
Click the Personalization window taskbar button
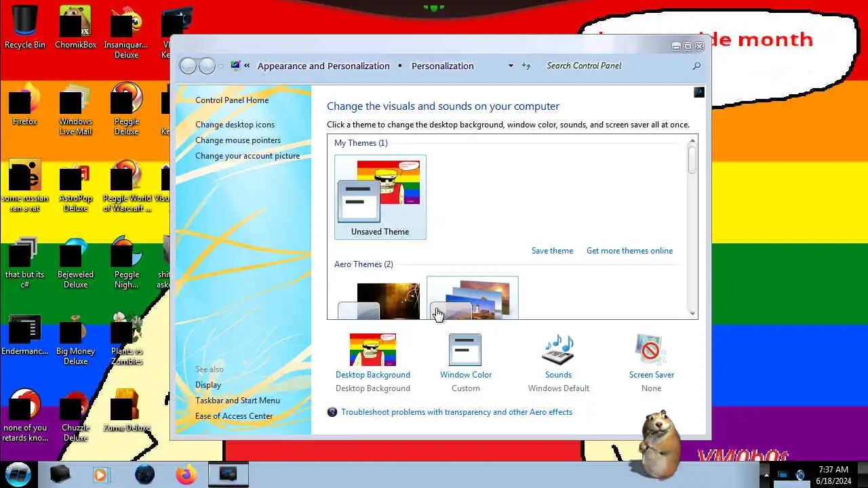pyautogui.click(x=228, y=474)
